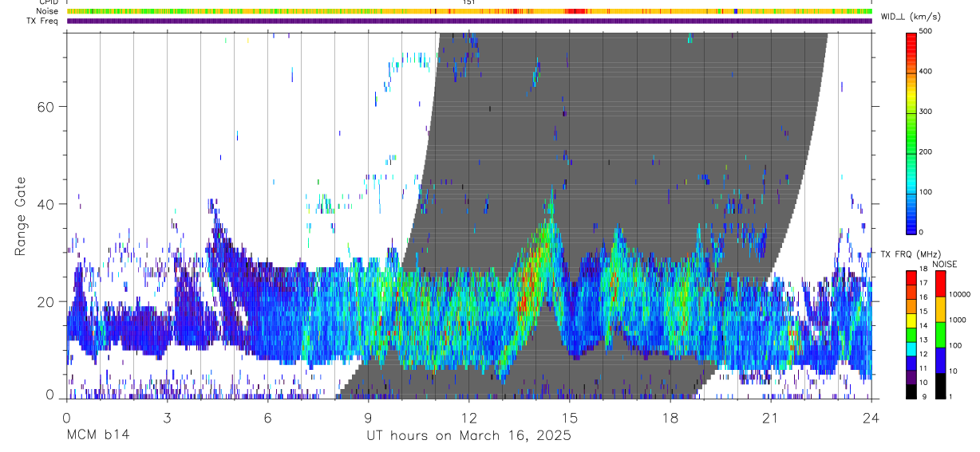
Task: Click the "500" tick on width color bar
Action: tap(927, 30)
